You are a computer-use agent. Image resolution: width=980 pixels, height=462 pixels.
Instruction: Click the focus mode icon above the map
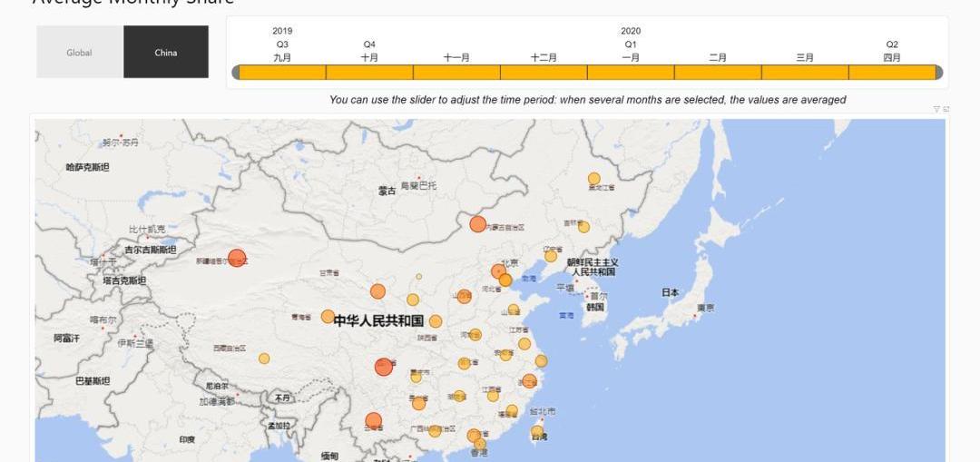pos(946,109)
